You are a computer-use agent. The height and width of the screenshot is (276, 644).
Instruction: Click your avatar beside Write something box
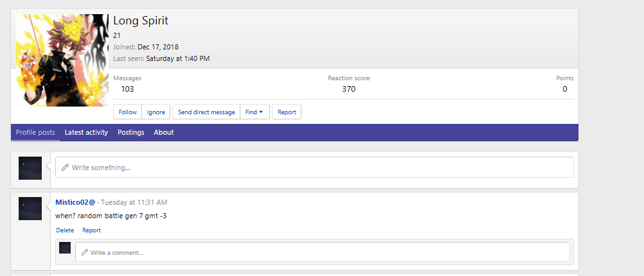pos(30,168)
